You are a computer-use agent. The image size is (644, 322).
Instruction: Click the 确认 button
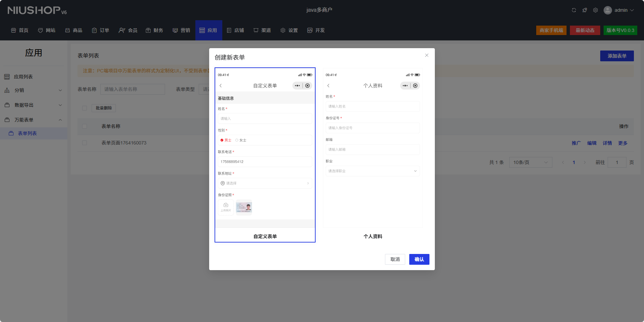click(419, 259)
